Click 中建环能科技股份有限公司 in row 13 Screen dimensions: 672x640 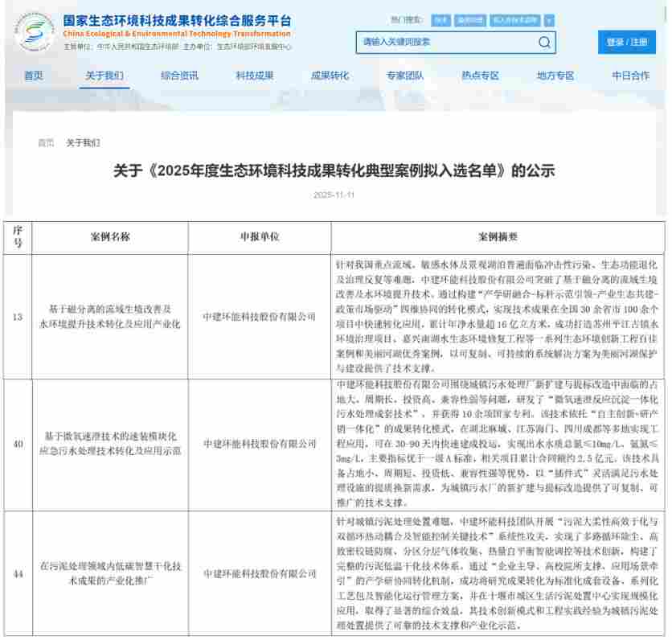point(260,317)
